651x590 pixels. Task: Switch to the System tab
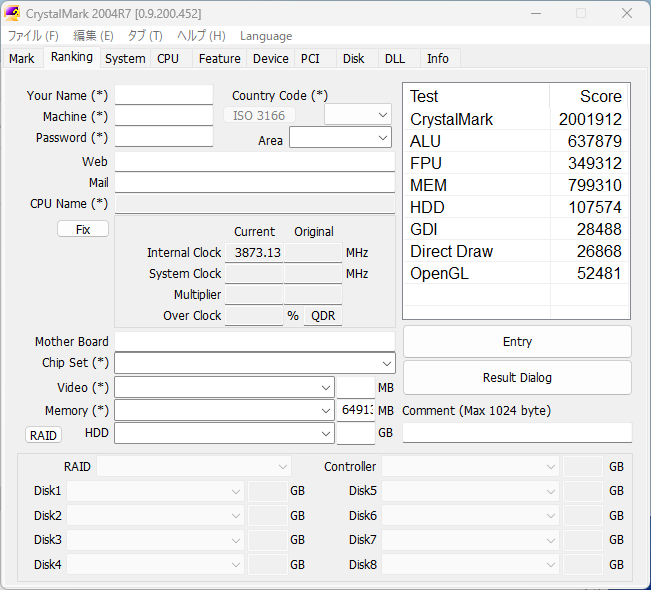pyautogui.click(x=125, y=58)
